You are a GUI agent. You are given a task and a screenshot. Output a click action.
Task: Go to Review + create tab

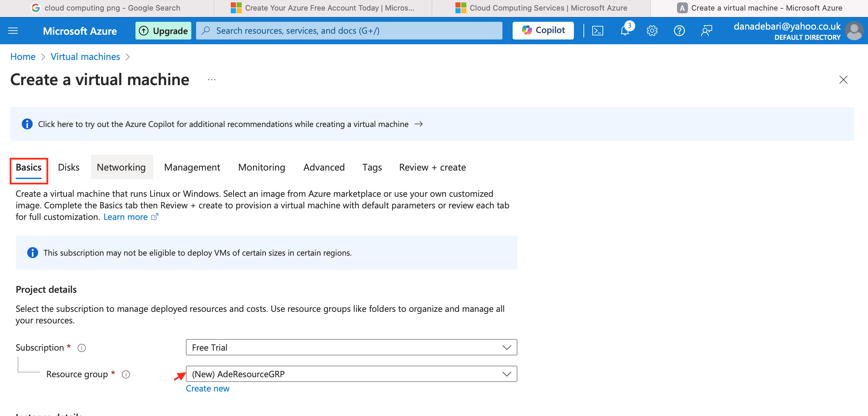[x=432, y=167]
